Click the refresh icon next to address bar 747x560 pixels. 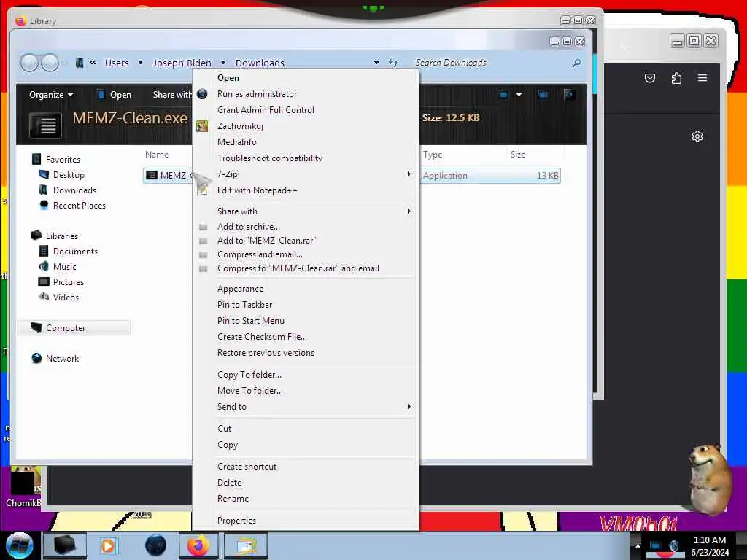coord(393,63)
